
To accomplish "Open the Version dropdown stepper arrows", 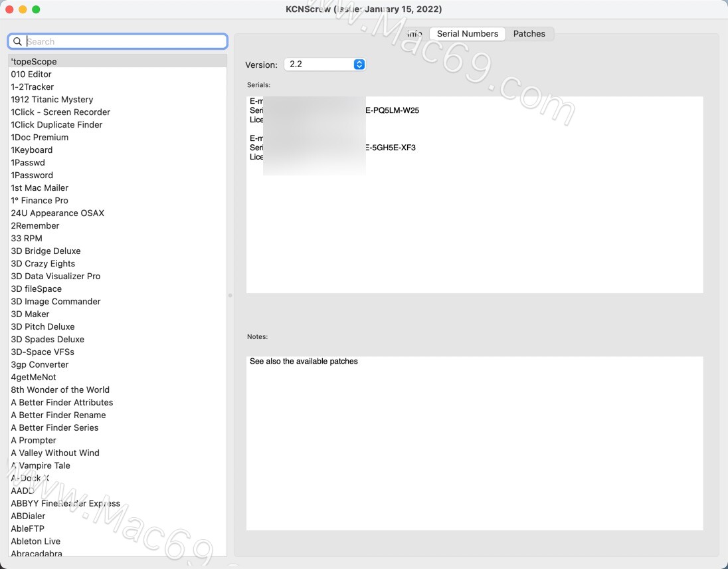I will (359, 64).
